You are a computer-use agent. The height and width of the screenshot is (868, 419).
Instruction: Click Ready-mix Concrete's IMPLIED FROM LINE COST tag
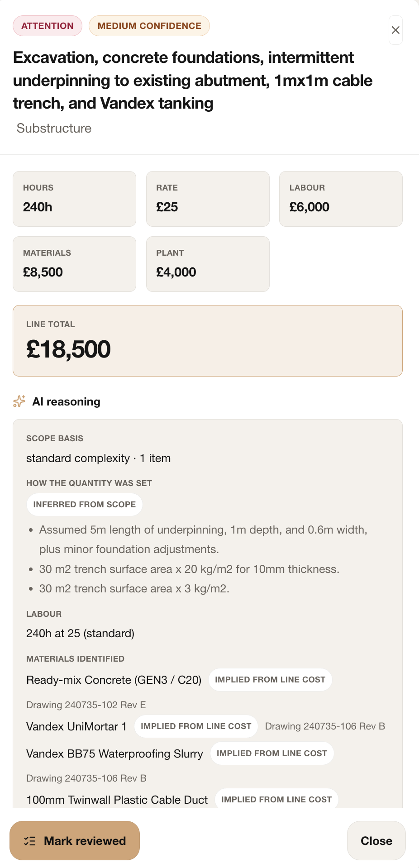[270, 680]
